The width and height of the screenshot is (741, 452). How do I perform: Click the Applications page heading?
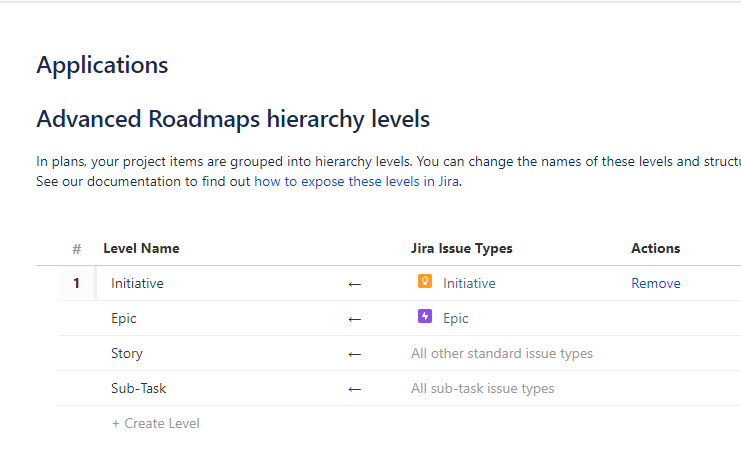pos(102,65)
